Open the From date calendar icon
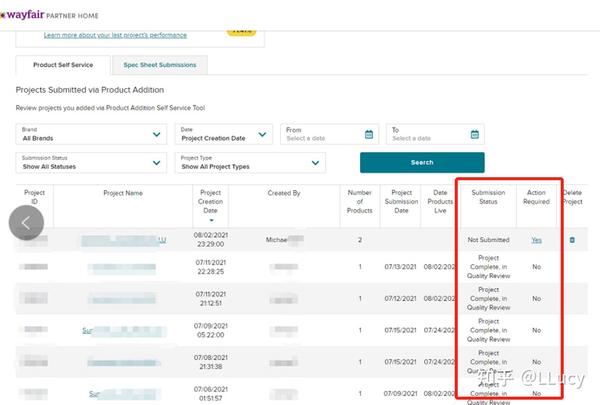This screenshot has width=600, height=405. pos(368,134)
